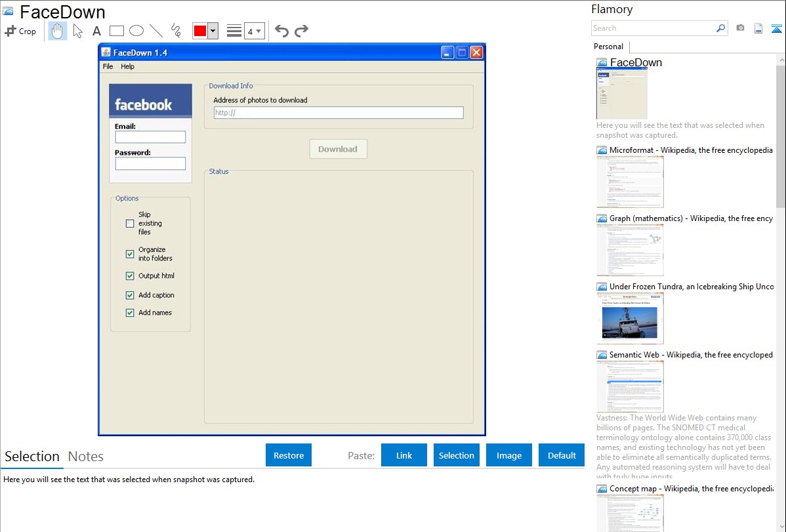The image size is (786, 532).
Task: Select the straight line tool
Action: (156, 31)
